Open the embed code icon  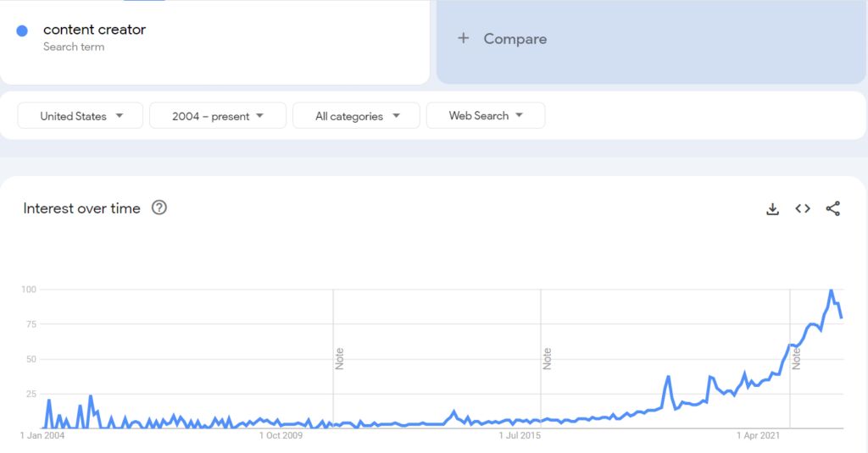pos(803,209)
